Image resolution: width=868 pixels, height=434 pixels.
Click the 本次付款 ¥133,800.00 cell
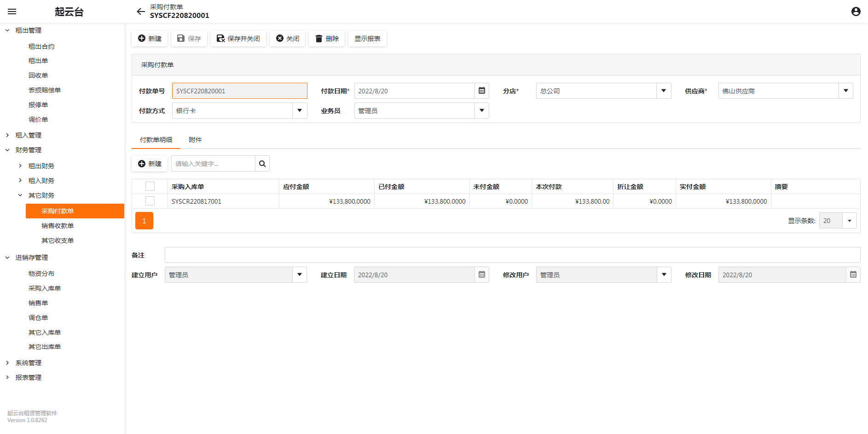pyautogui.click(x=573, y=201)
